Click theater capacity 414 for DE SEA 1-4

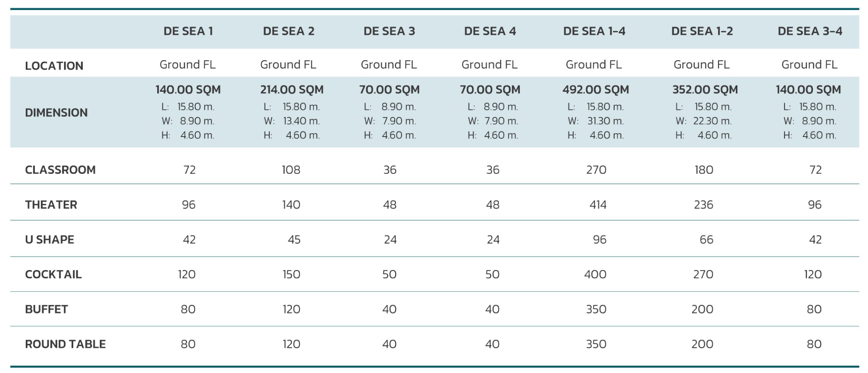598,205
